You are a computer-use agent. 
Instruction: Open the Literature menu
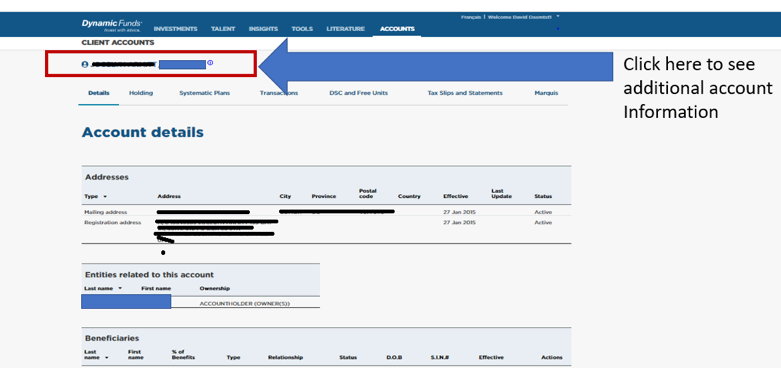pyautogui.click(x=345, y=29)
